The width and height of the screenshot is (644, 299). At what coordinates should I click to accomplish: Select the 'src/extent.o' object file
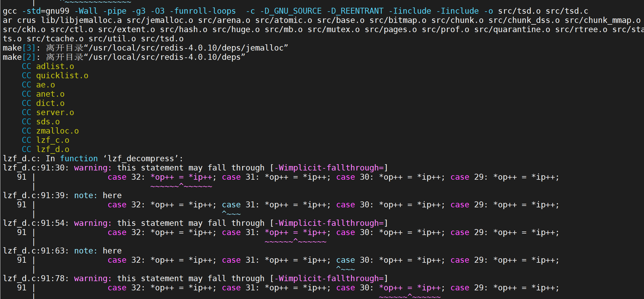click(126, 30)
